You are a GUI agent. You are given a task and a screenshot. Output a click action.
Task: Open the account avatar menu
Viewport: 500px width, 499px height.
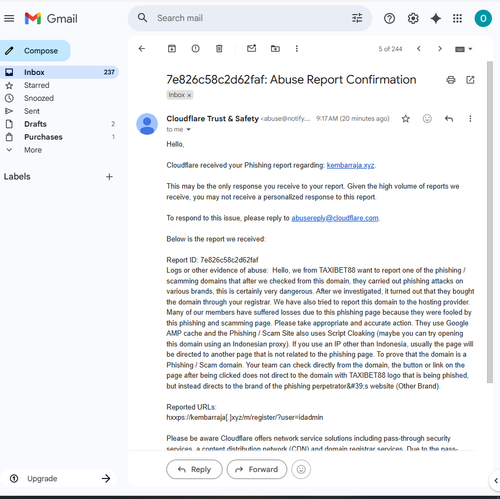tap(483, 18)
